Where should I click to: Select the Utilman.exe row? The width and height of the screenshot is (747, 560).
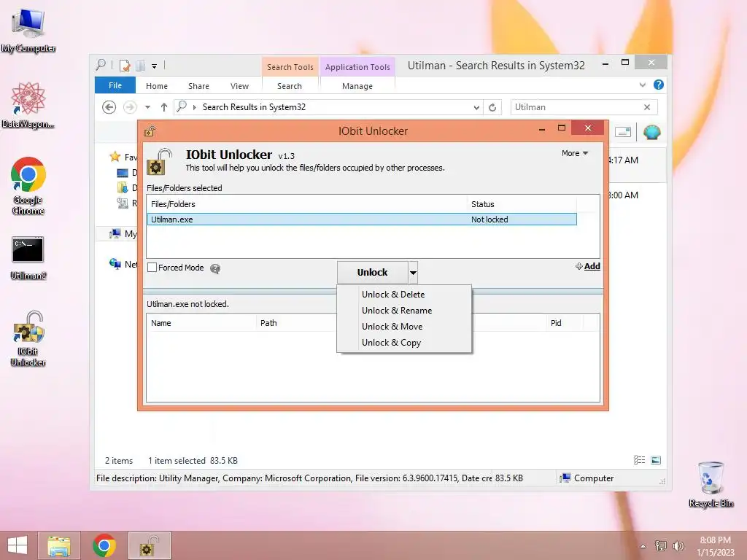[362, 219]
